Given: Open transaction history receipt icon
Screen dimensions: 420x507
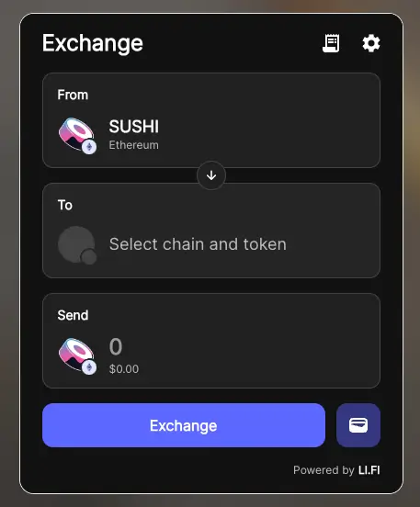Looking at the screenshot, I should point(331,43).
